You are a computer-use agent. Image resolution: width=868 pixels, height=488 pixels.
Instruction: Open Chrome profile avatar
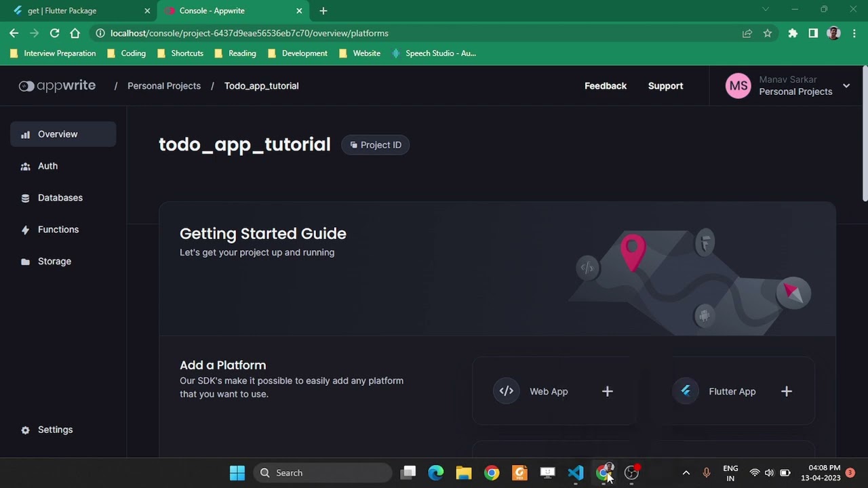tap(834, 33)
